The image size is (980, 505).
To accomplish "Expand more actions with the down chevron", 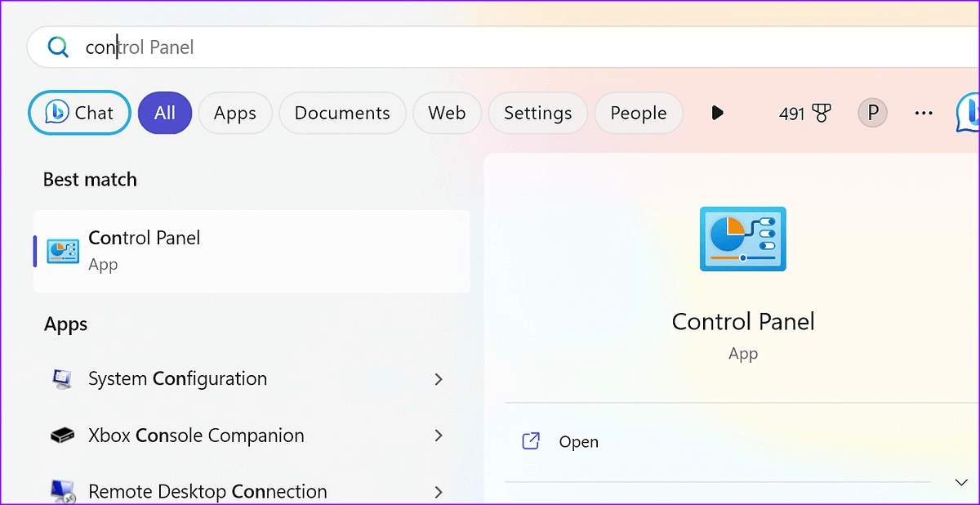I will pyautogui.click(x=961, y=482).
